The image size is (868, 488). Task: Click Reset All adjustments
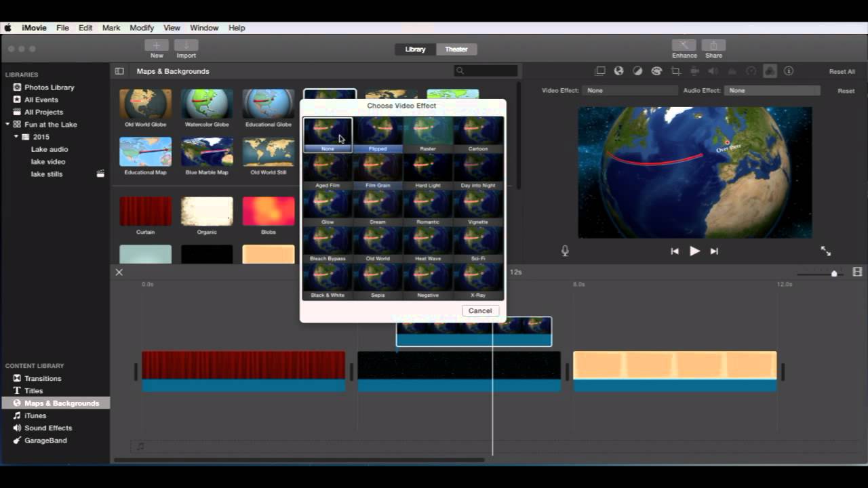pyautogui.click(x=842, y=72)
